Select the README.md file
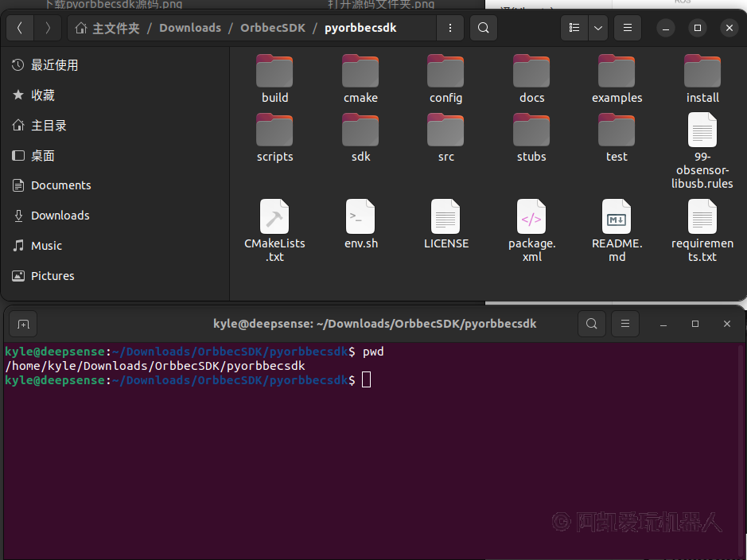Screen dimensions: 747x560 coord(617,231)
